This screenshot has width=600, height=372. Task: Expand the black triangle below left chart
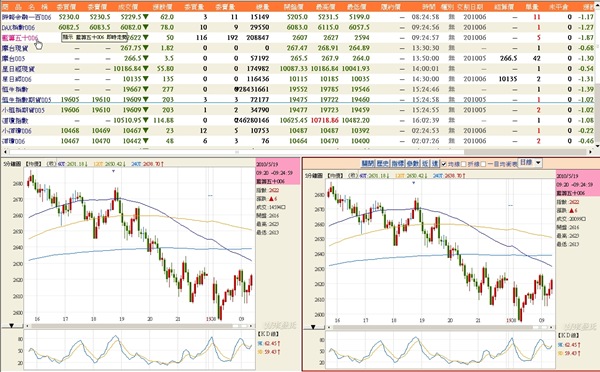[11, 326]
